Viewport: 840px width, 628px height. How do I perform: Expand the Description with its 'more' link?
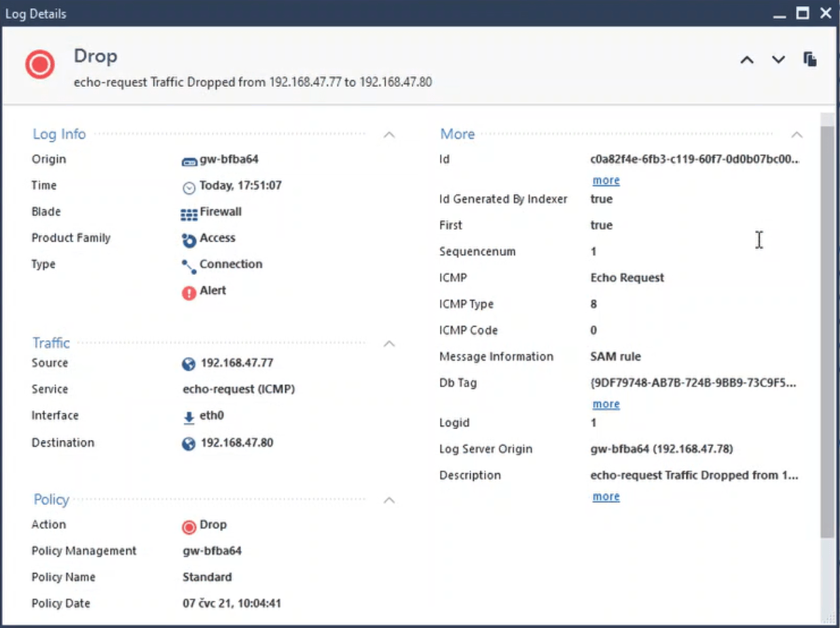606,496
